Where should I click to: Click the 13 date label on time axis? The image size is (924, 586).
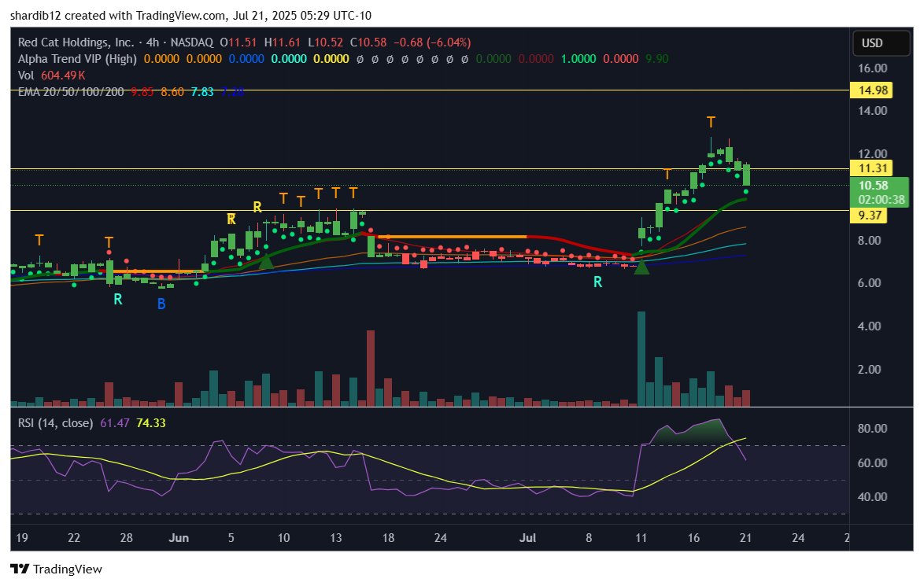[336, 538]
